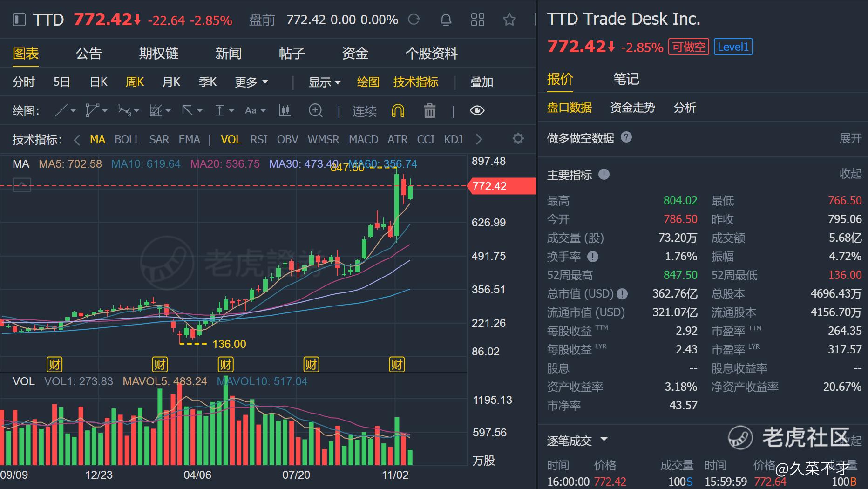This screenshot has width=868, height=489.
Task: Expand text tool Aa dropdown arrow
Action: (263, 110)
